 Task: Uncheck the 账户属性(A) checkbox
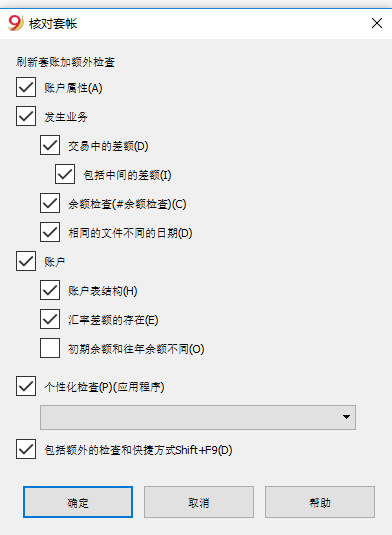(26, 87)
